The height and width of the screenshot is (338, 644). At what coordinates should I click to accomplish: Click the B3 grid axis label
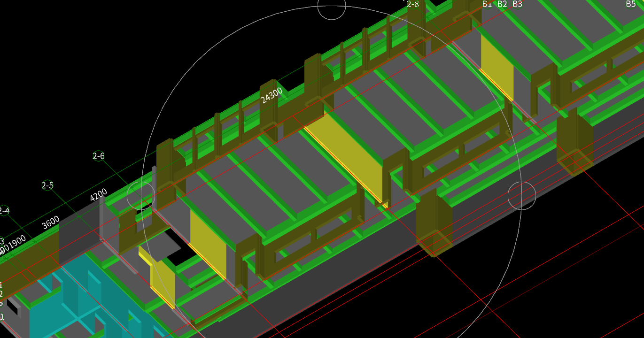(517, 4)
